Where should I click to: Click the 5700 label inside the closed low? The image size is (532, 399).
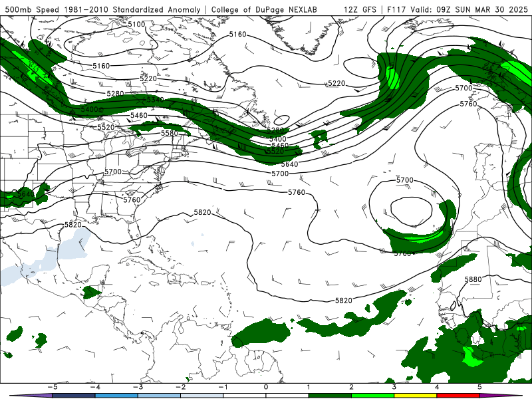click(x=405, y=180)
